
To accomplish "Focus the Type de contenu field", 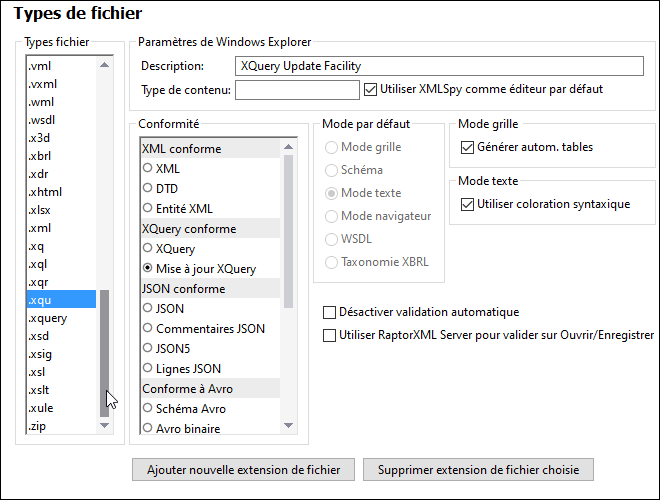I will pyautogui.click(x=296, y=90).
